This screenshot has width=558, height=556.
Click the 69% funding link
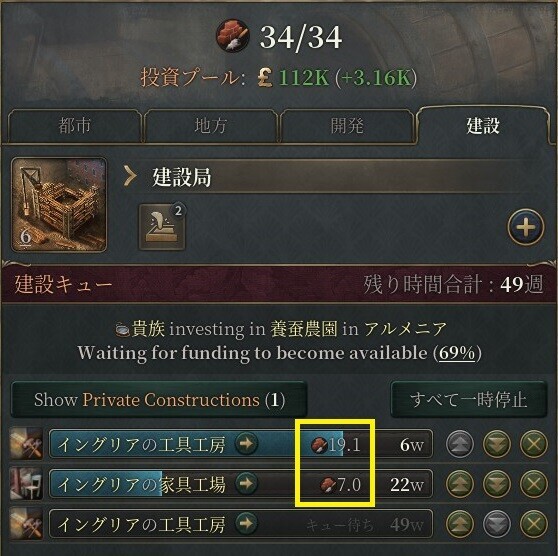(457, 353)
